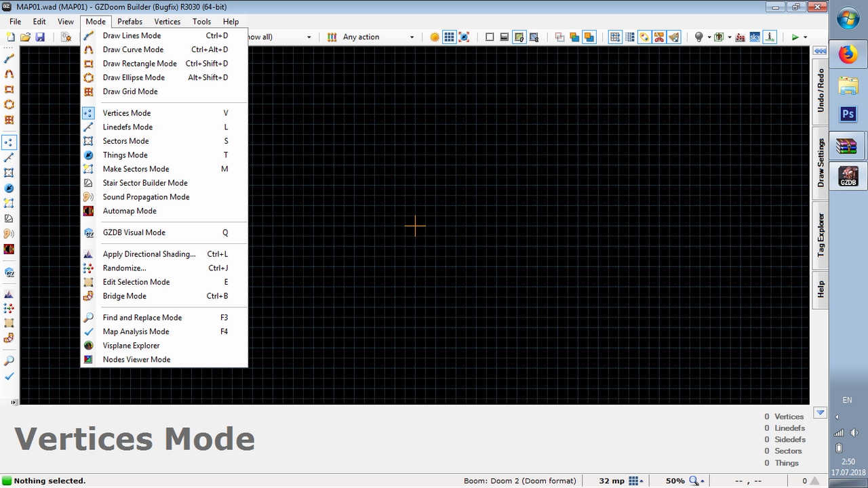The height and width of the screenshot is (488, 868).
Task: Choose GZDB Visual Mode menu entry
Action: point(164,232)
